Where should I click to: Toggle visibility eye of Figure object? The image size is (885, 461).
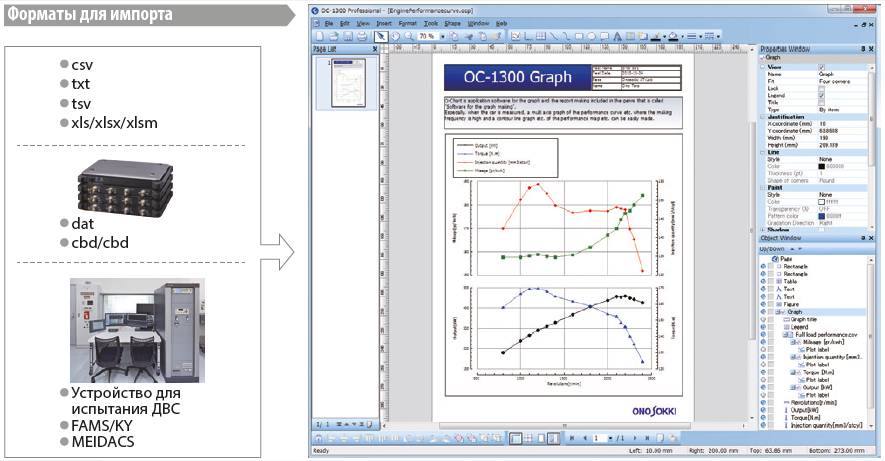tap(764, 304)
